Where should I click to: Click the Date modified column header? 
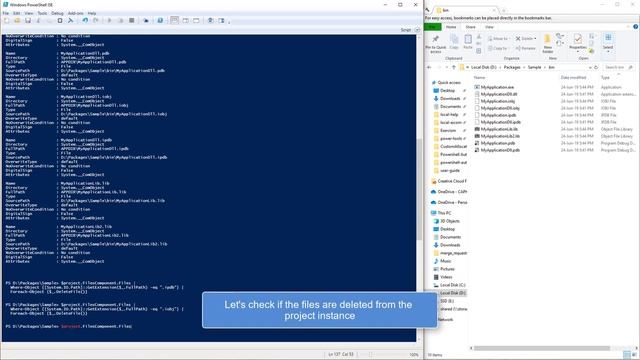pos(573,78)
